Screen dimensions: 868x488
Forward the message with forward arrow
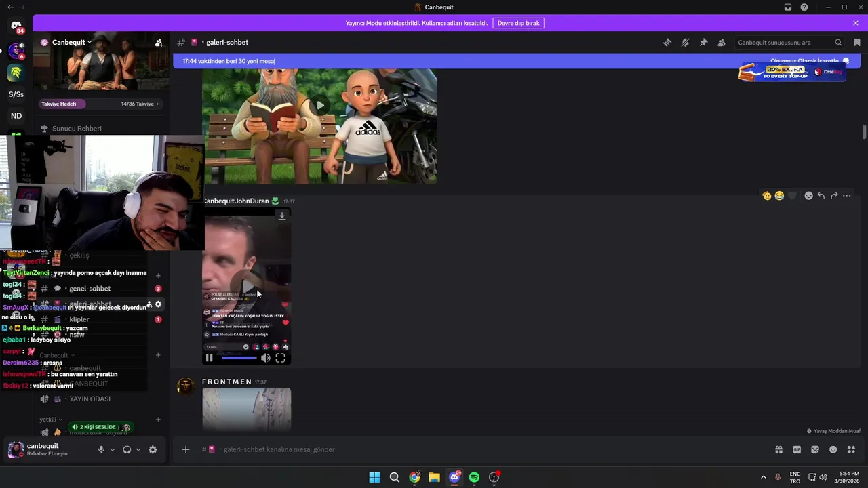coord(834,196)
